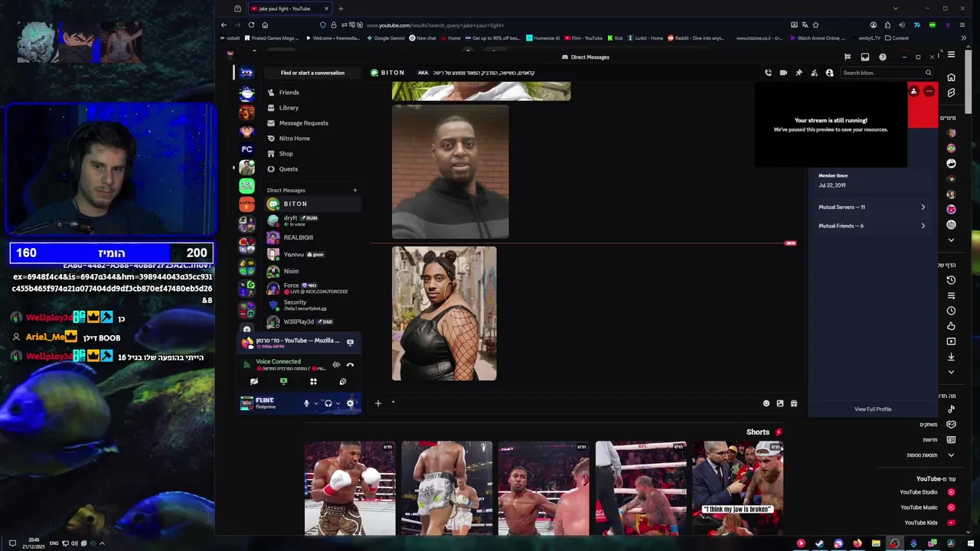Image resolution: width=980 pixels, height=551 pixels.
Task: Open DM with Security bot
Action: (x=312, y=305)
